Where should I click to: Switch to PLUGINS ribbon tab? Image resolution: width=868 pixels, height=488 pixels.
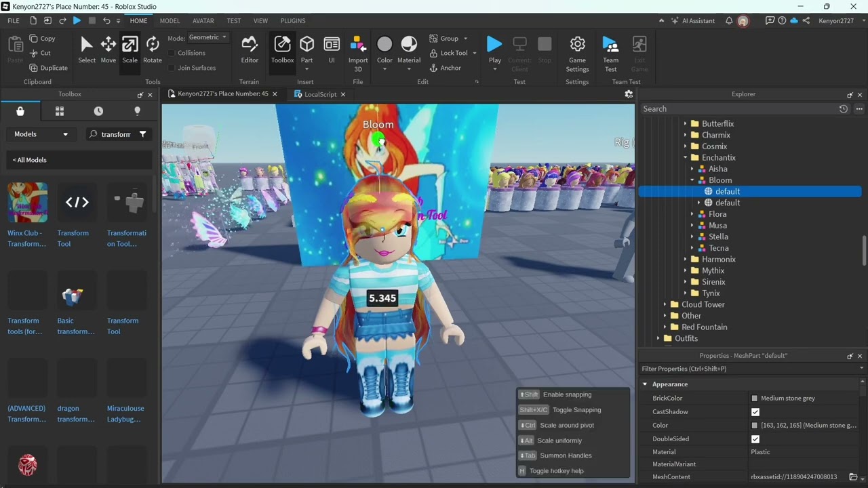tap(293, 20)
